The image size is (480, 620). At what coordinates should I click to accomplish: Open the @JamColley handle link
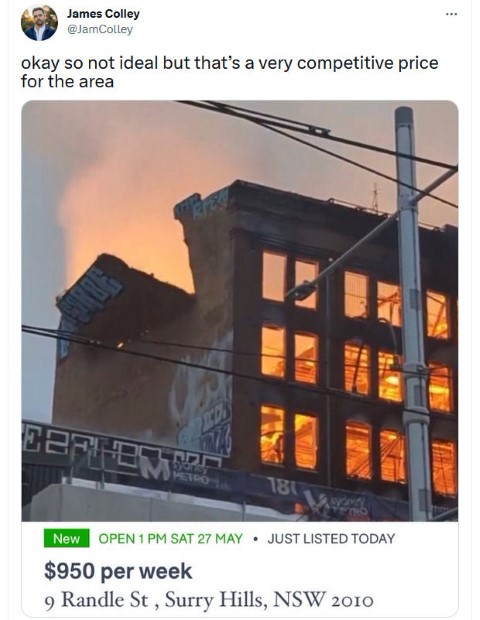(x=100, y=30)
